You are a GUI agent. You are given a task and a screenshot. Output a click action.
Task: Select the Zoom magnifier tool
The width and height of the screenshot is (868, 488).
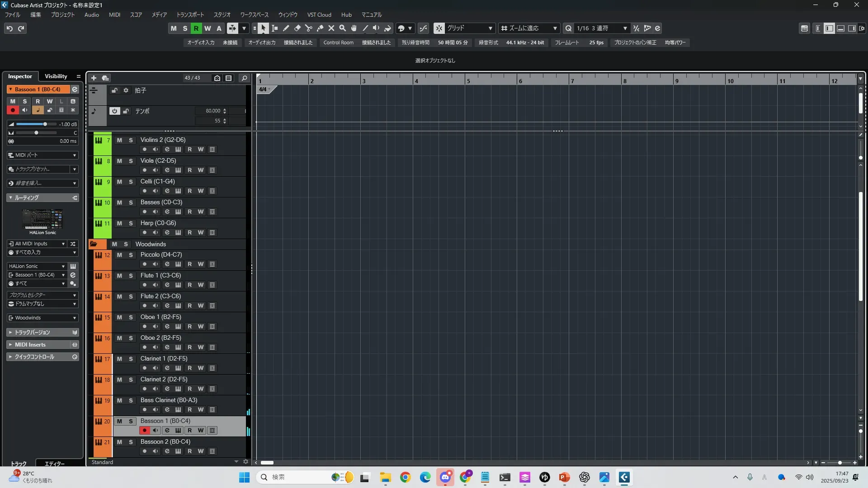click(x=343, y=28)
